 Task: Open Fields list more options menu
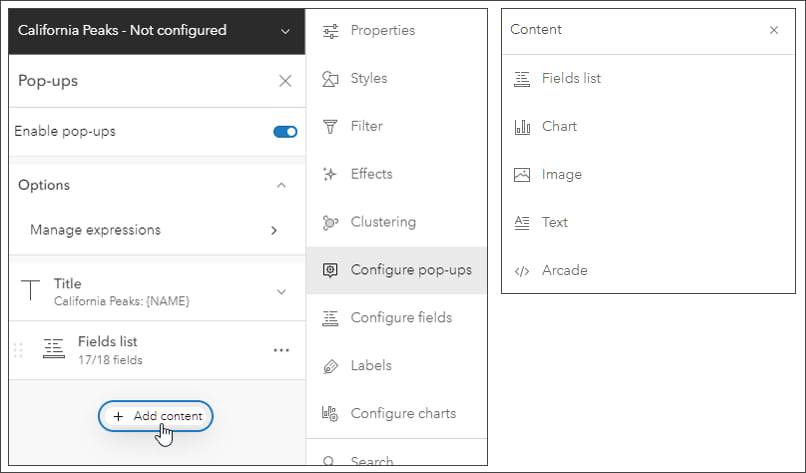pyautogui.click(x=281, y=350)
